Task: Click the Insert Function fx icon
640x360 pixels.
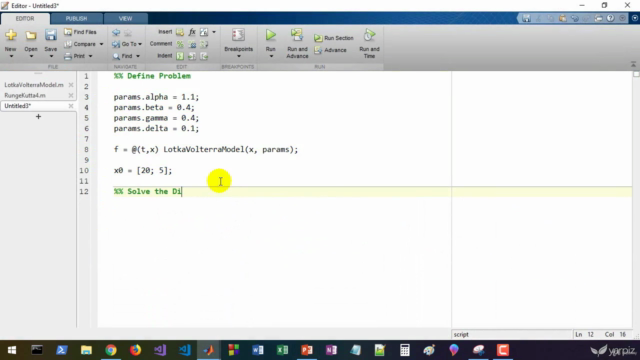Action: pyautogui.click(x=192, y=32)
